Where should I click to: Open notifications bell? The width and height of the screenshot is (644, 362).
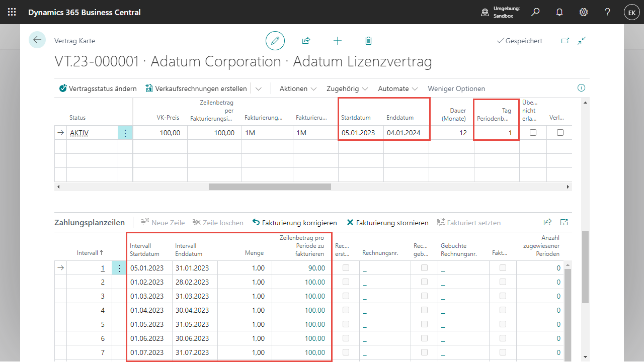point(559,12)
